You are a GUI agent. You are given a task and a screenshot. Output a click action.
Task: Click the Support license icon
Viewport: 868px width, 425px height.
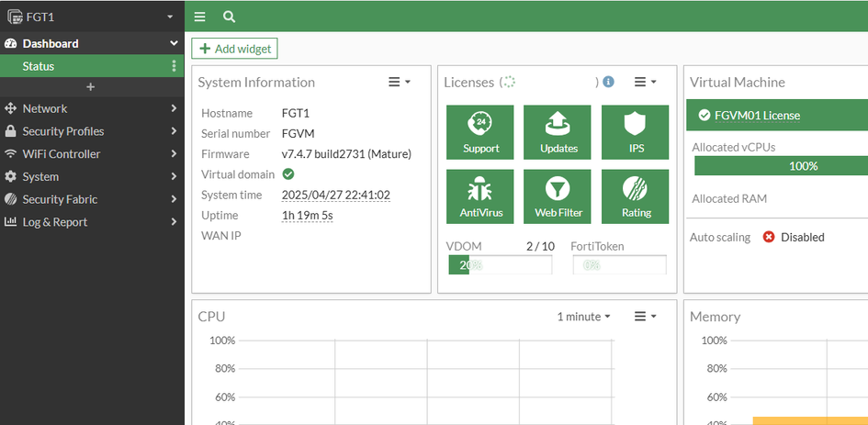pyautogui.click(x=480, y=131)
